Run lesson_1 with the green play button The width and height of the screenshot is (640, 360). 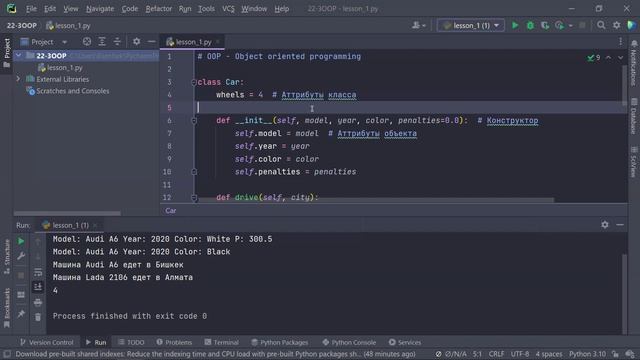515,25
